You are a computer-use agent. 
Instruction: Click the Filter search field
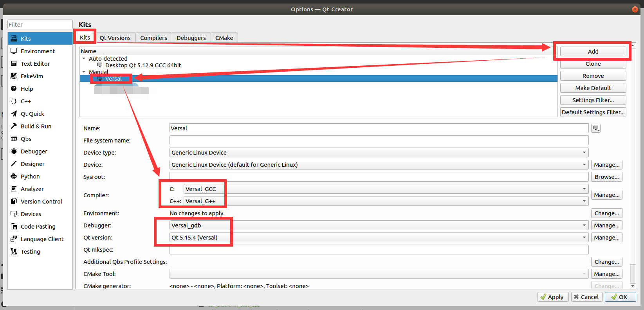pyautogui.click(x=40, y=24)
